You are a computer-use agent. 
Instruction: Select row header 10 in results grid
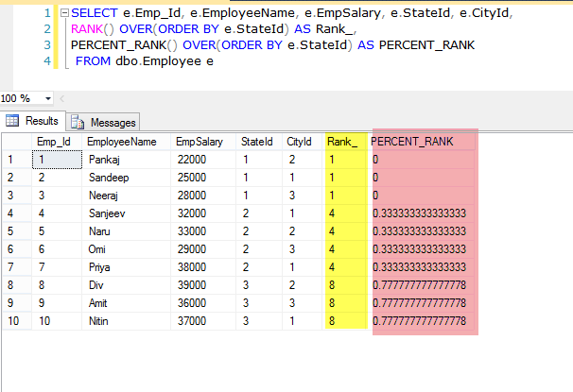coord(17,321)
